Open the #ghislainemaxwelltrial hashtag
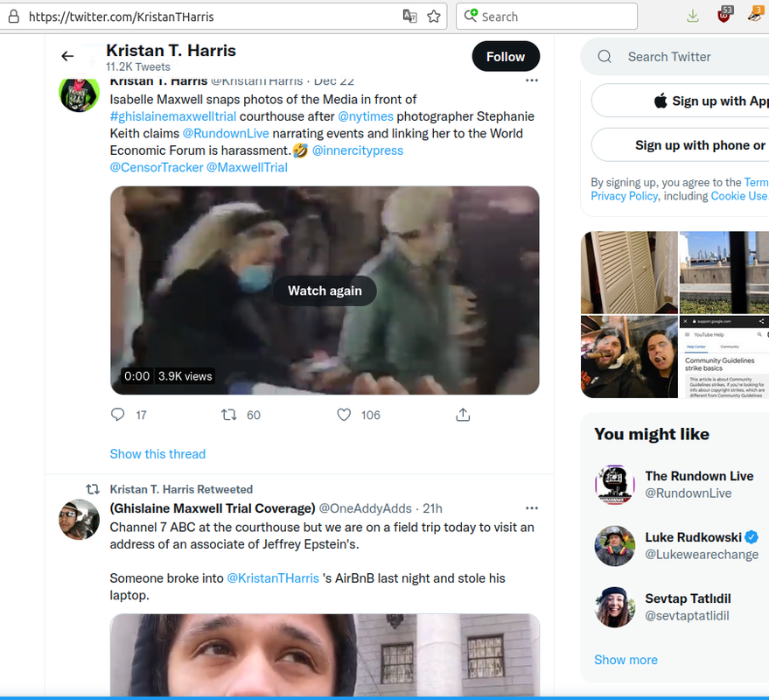Image resolution: width=769 pixels, height=700 pixels. [173, 116]
